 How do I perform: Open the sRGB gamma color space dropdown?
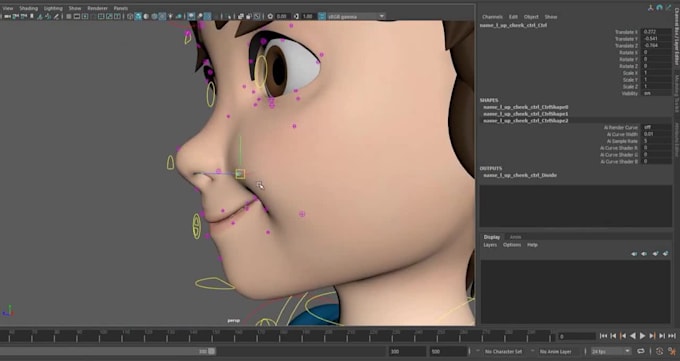pyautogui.click(x=356, y=16)
